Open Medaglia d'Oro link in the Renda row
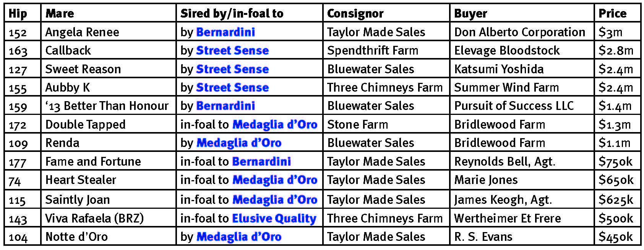 click(239, 143)
